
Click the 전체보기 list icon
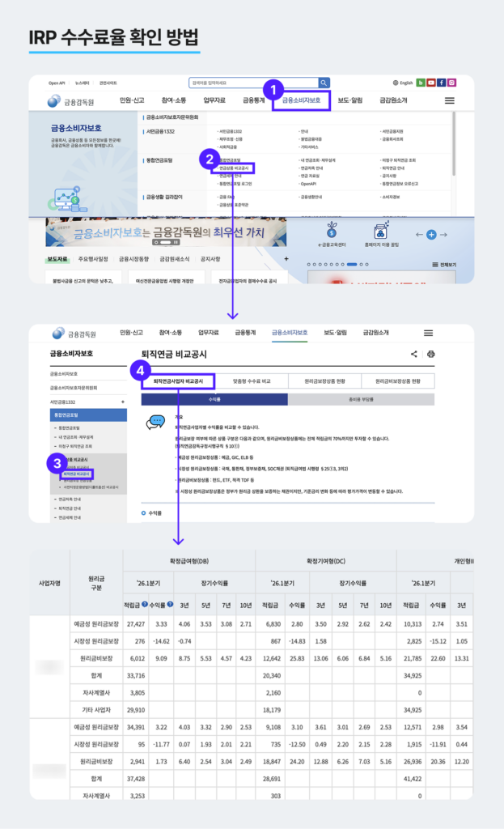tap(434, 265)
